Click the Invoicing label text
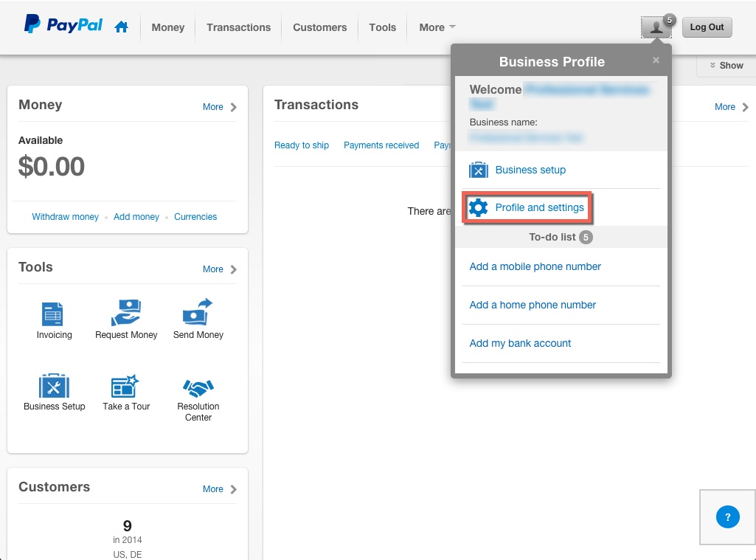 55,335
